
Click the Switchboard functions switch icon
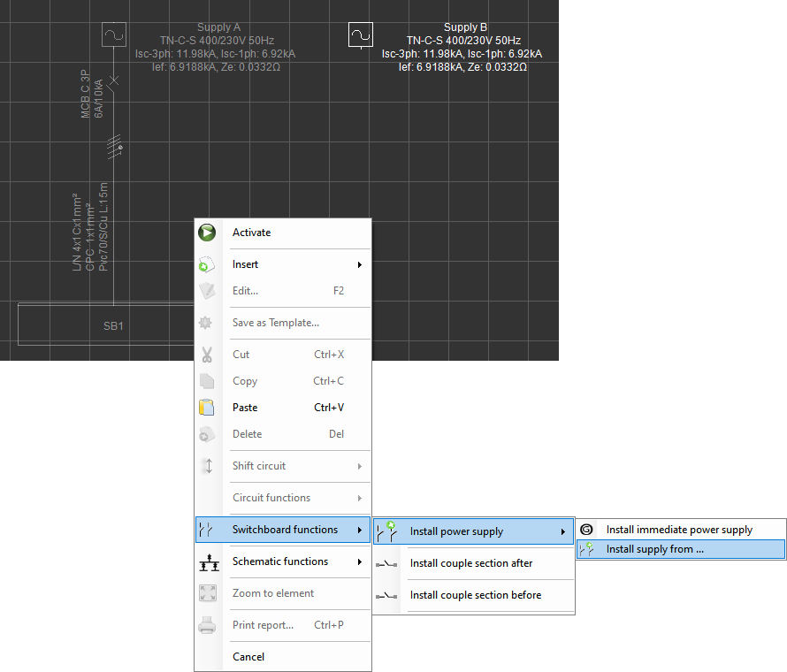point(206,530)
